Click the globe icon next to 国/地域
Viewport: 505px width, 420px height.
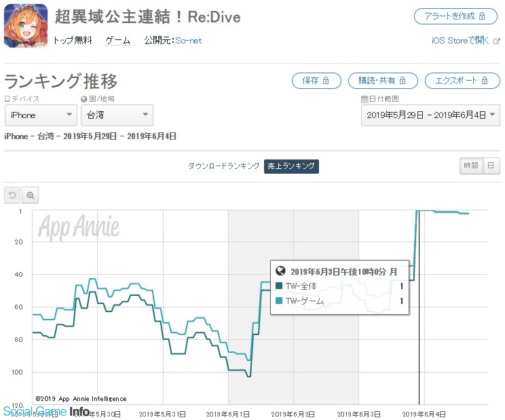[x=84, y=99]
